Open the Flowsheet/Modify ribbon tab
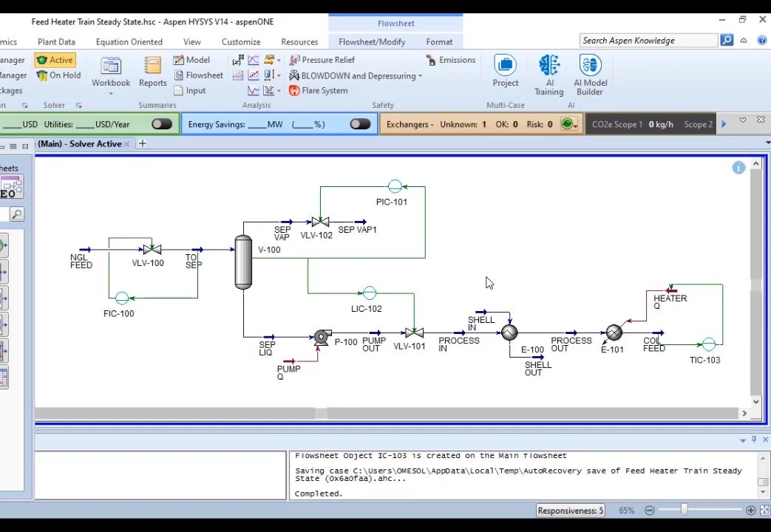The width and height of the screenshot is (771, 532). coord(372,41)
